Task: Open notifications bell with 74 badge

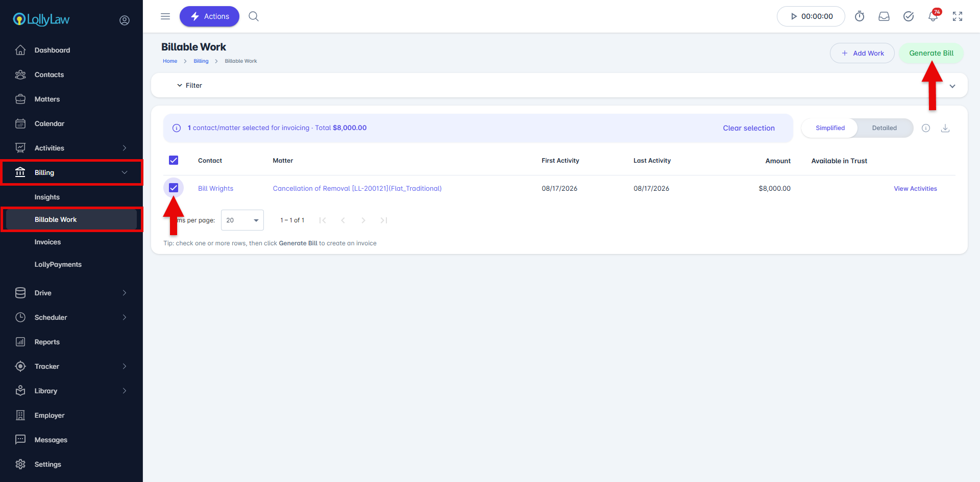Action: [x=934, y=16]
